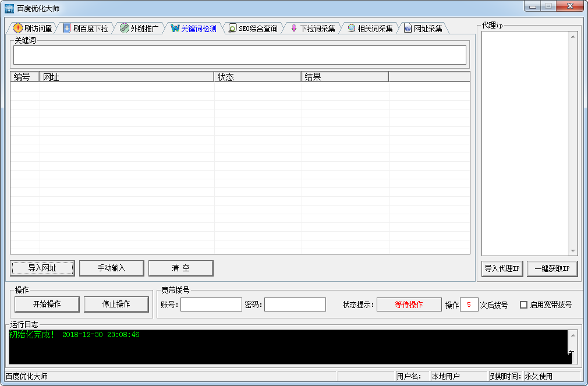Image resolution: width=588 pixels, height=386 pixels.
Task: Click the 状态 column header
Action: [x=257, y=77]
